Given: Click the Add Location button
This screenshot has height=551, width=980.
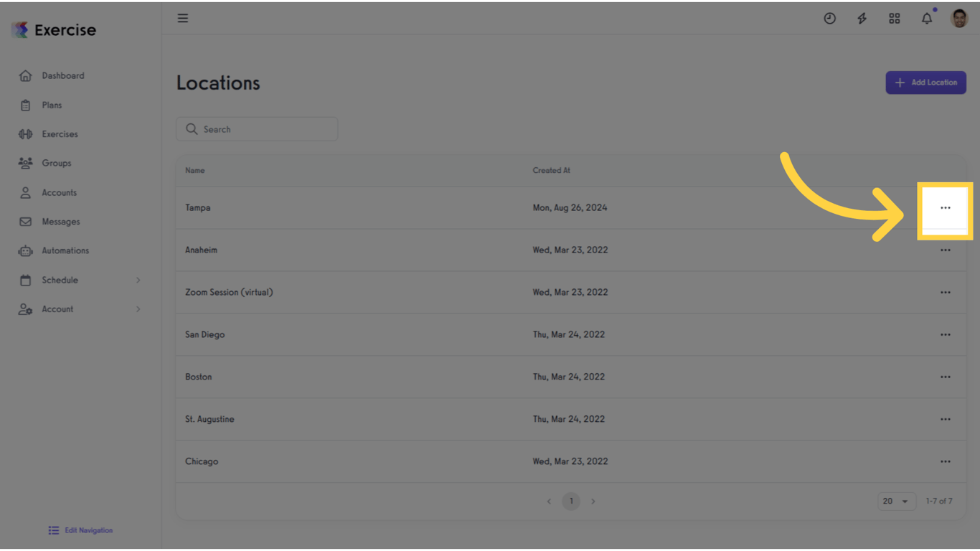Looking at the screenshot, I should [x=925, y=83].
